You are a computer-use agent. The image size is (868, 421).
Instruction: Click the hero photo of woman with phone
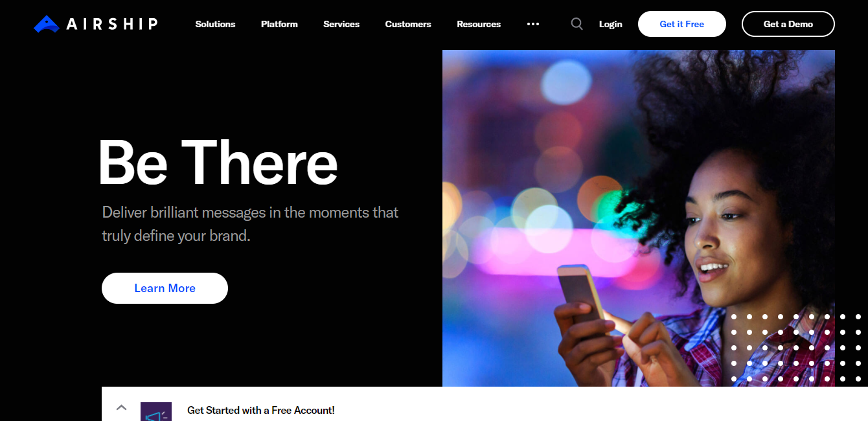click(639, 218)
